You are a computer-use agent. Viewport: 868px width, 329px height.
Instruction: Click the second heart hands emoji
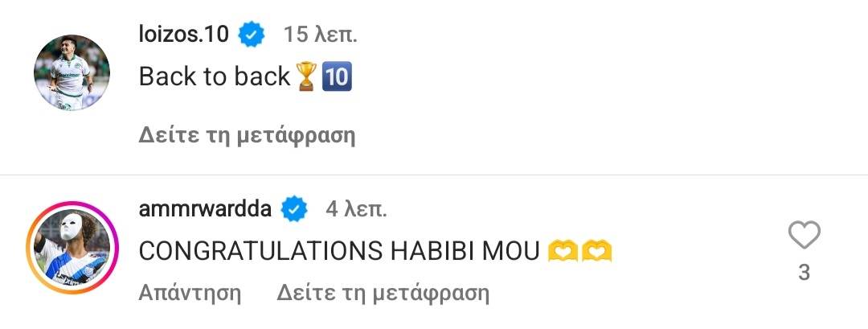coord(596,251)
